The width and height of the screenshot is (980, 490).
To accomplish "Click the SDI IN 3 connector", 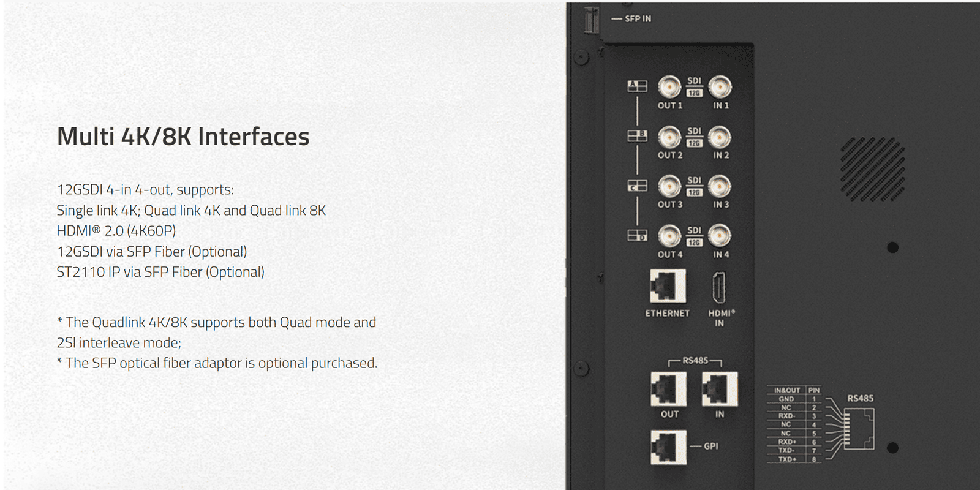I will click(x=720, y=186).
